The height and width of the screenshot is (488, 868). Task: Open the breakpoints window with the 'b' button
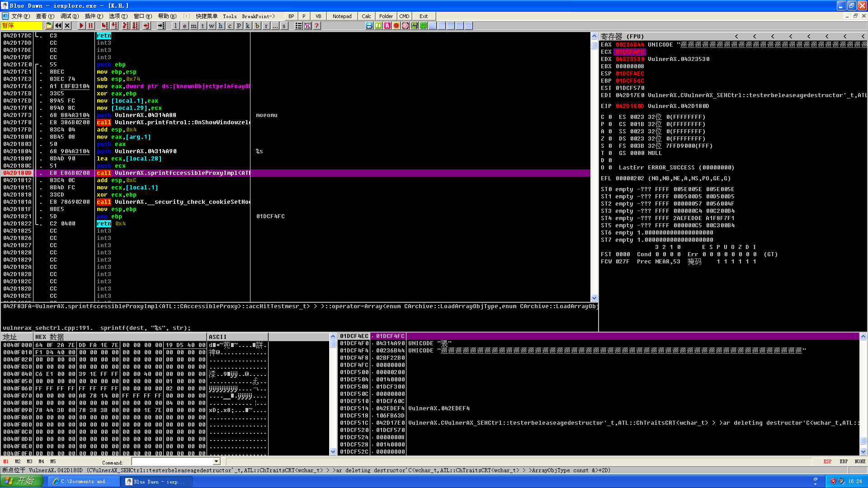[257, 26]
